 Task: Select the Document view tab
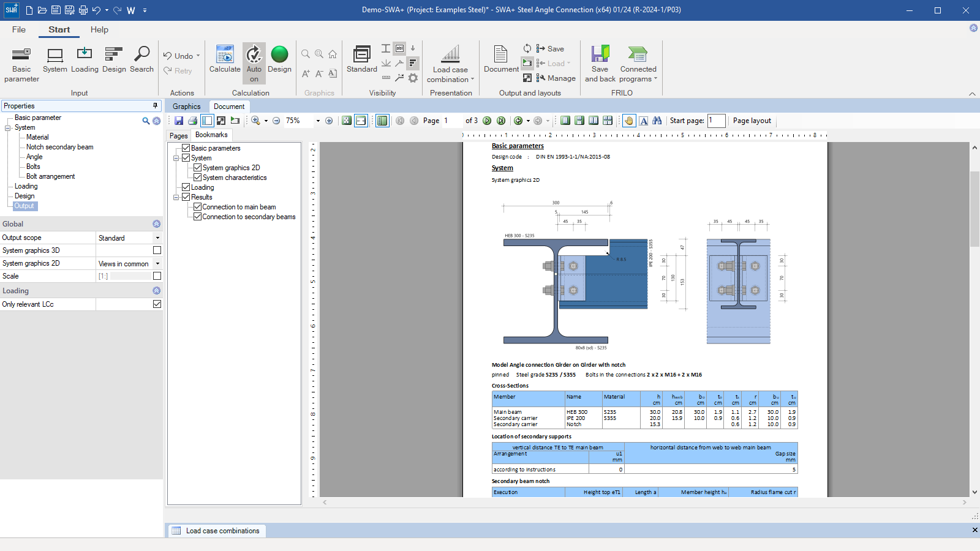coord(229,107)
